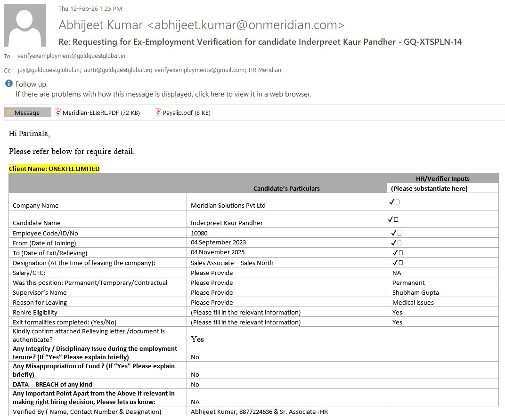Click the Follow up info icon
This screenshot has height=420, width=505.
coord(9,84)
